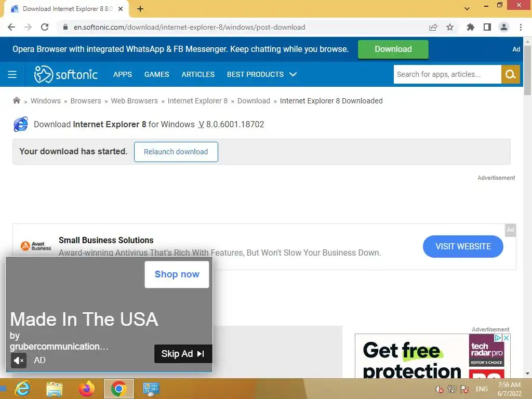Screen dimensions: 532x399
Task: Switch to Chrome in the taskbar
Action: 119,389
